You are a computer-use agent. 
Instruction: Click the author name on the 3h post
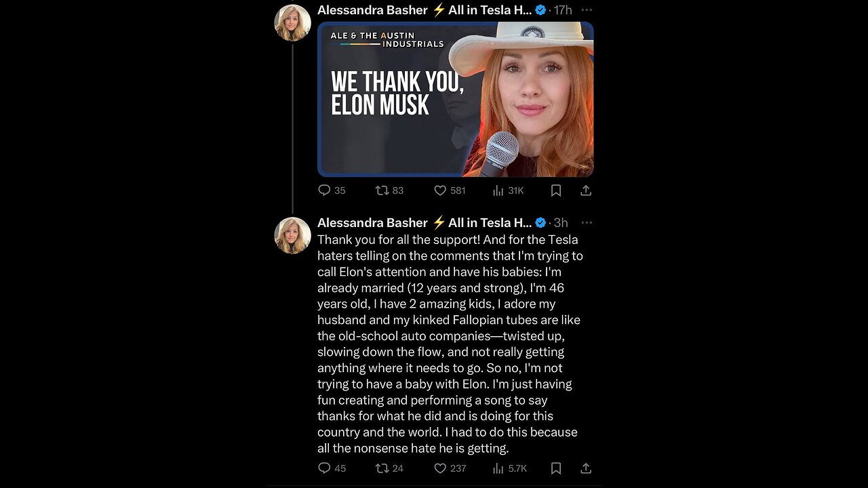point(372,222)
